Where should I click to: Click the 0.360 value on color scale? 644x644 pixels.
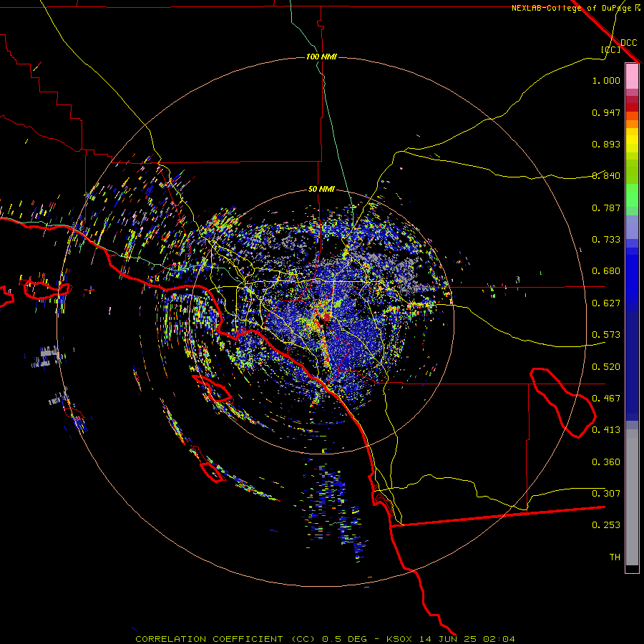click(606, 462)
